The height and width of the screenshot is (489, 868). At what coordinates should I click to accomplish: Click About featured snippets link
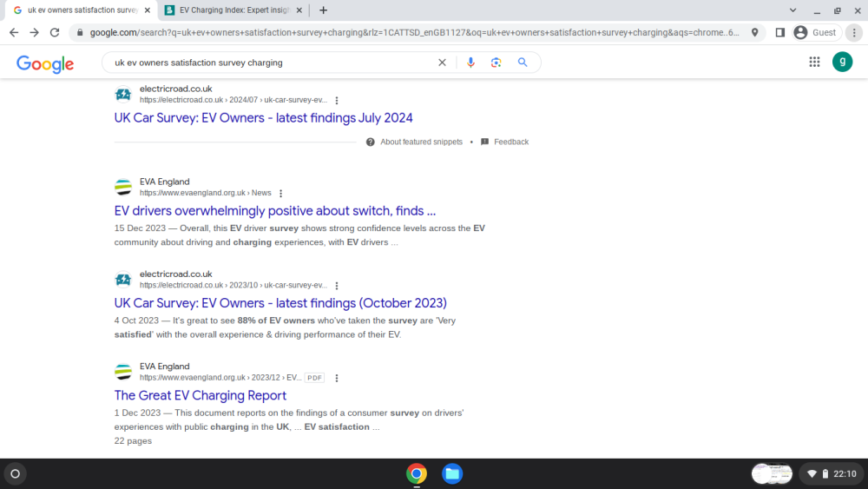421,142
